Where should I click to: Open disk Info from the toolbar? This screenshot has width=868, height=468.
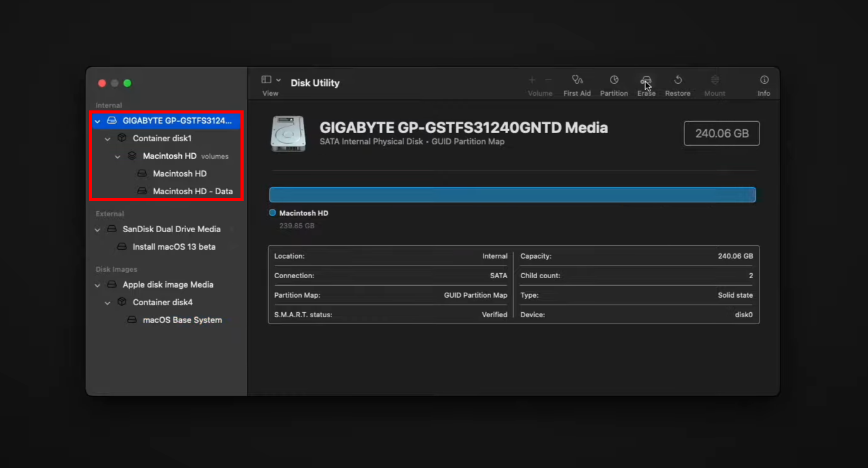point(763,84)
